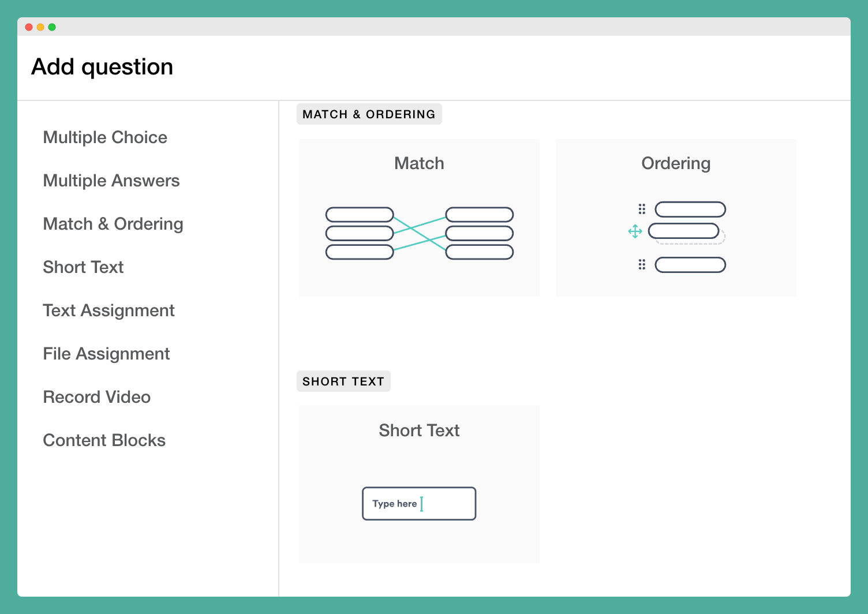Go to Match & Ordering category
Screen dimensions: 868x614
coord(113,224)
